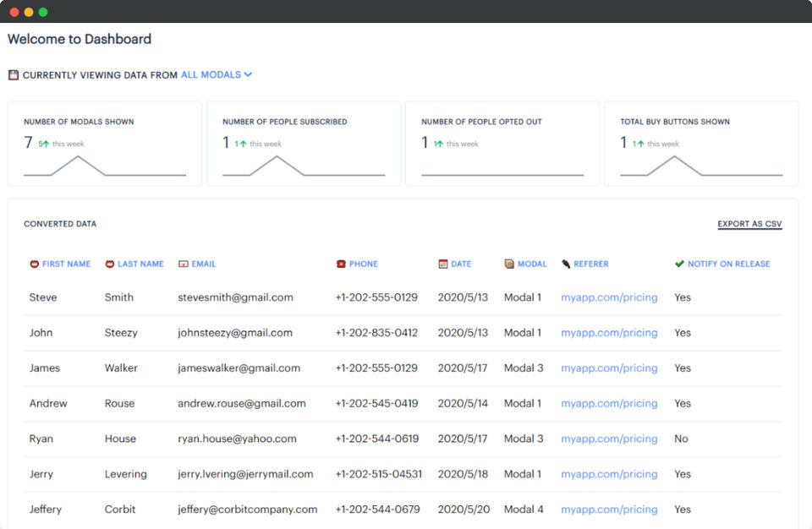Open the All Modals dropdown

pyautogui.click(x=216, y=74)
